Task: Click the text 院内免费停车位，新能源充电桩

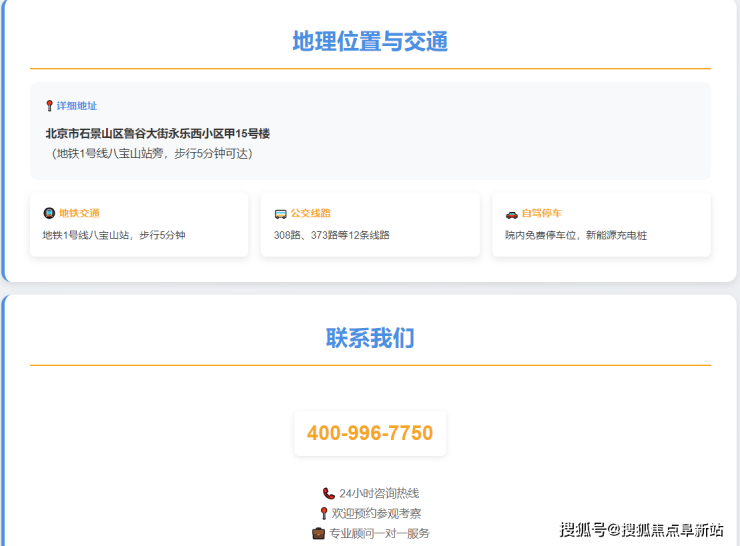Action: click(x=575, y=235)
